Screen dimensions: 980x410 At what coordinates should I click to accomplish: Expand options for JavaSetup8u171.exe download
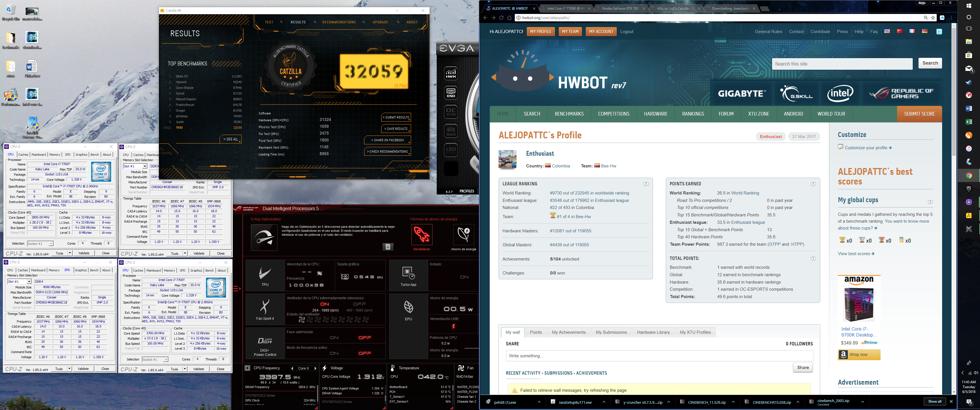[604, 402]
